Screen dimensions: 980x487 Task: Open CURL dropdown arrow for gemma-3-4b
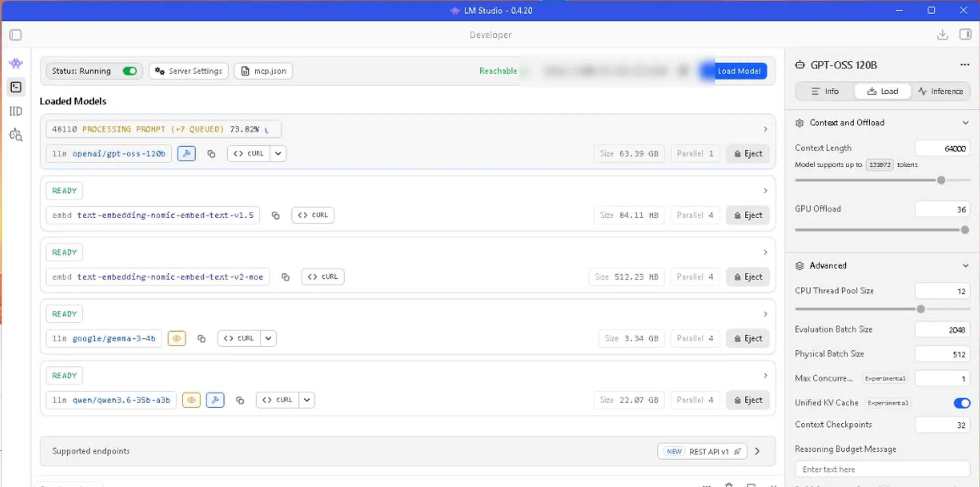pos(268,338)
